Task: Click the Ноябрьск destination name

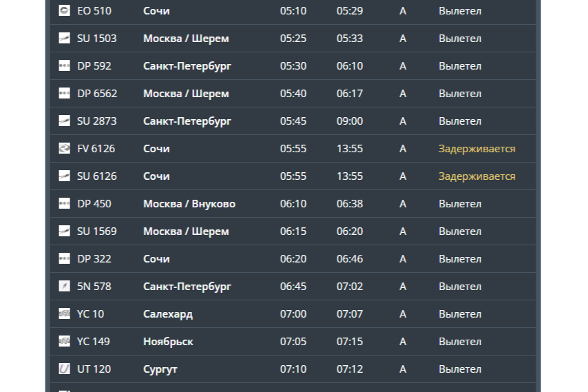Action: point(168,342)
